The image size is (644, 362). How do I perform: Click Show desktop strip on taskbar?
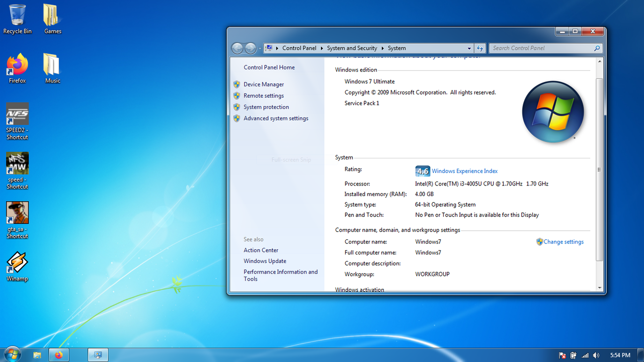click(x=640, y=355)
